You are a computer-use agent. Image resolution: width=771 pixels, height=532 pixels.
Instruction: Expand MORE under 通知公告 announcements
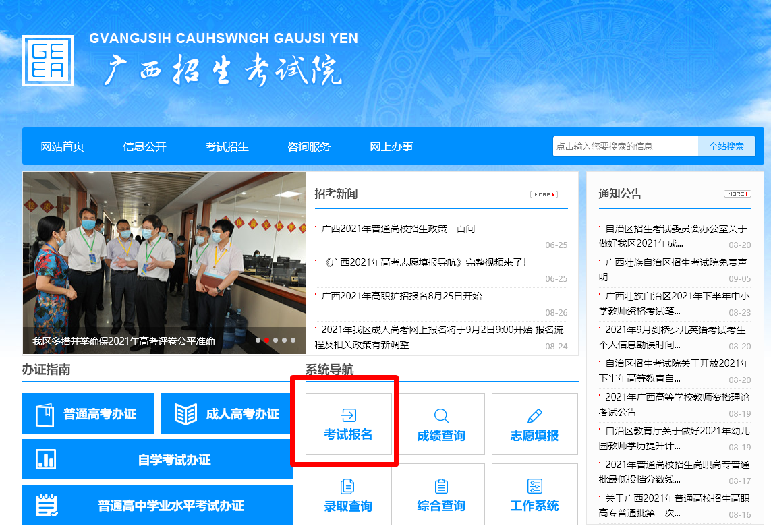[738, 193]
